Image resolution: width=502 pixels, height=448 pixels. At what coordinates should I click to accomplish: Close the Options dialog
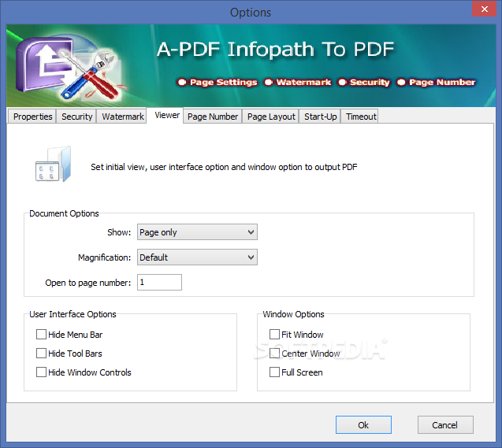click(x=485, y=9)
